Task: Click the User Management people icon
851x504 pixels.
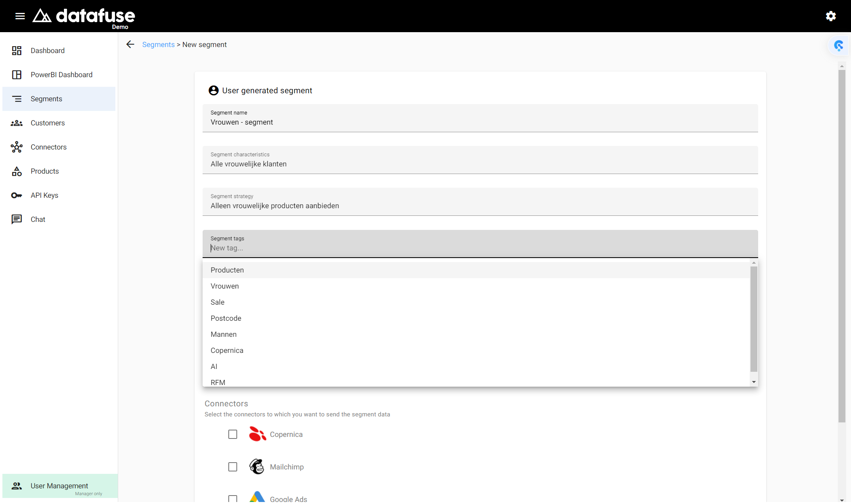Action: tap(16, 486)
